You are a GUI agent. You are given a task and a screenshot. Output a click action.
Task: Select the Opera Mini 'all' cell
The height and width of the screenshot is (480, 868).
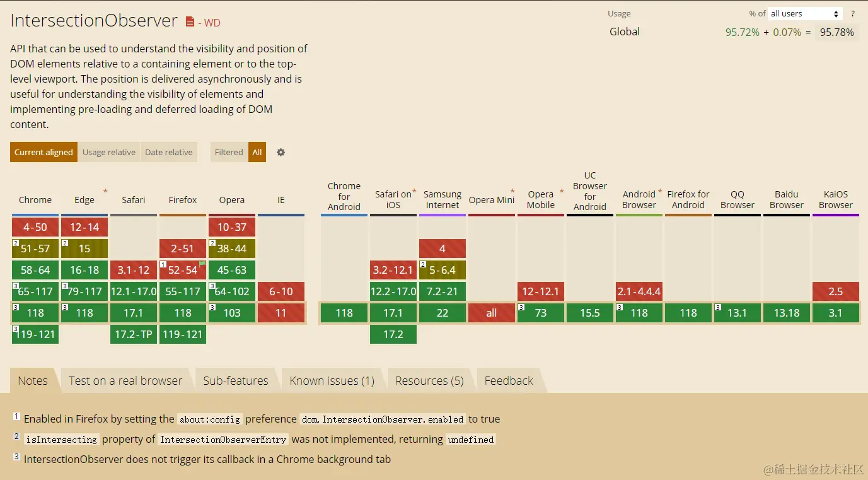click(492, 313)
